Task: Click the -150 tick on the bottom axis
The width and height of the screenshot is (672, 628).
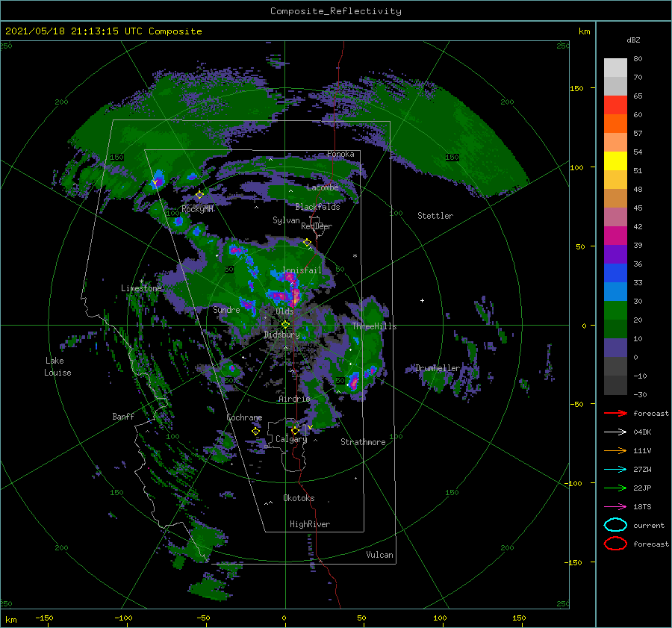Action: pos(44,618)
